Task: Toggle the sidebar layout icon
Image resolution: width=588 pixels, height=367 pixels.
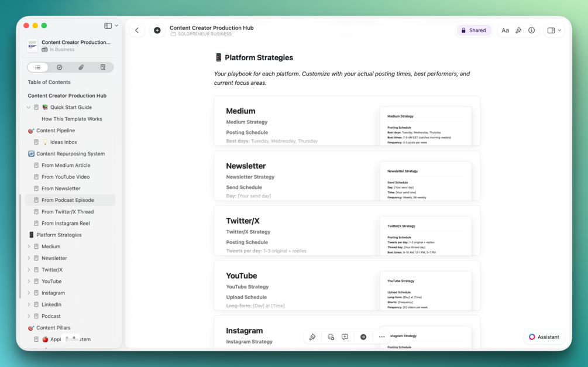Action: click(x=108, y=26)
